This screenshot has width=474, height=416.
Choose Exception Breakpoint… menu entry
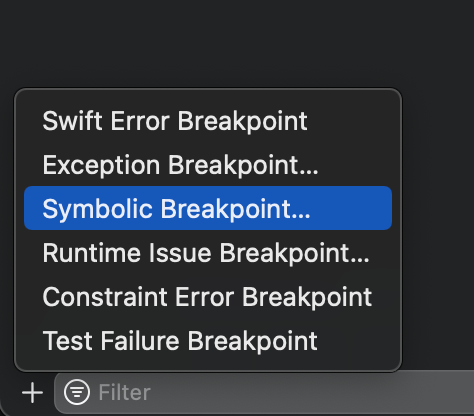coord(208,165)
